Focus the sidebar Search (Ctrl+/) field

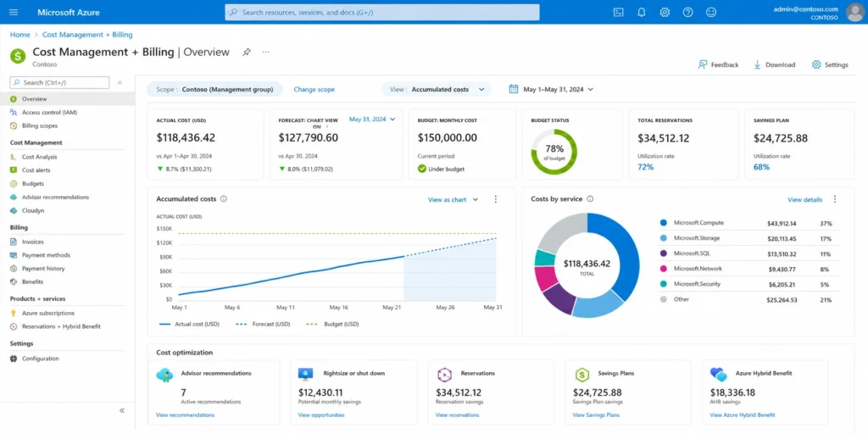60,82
